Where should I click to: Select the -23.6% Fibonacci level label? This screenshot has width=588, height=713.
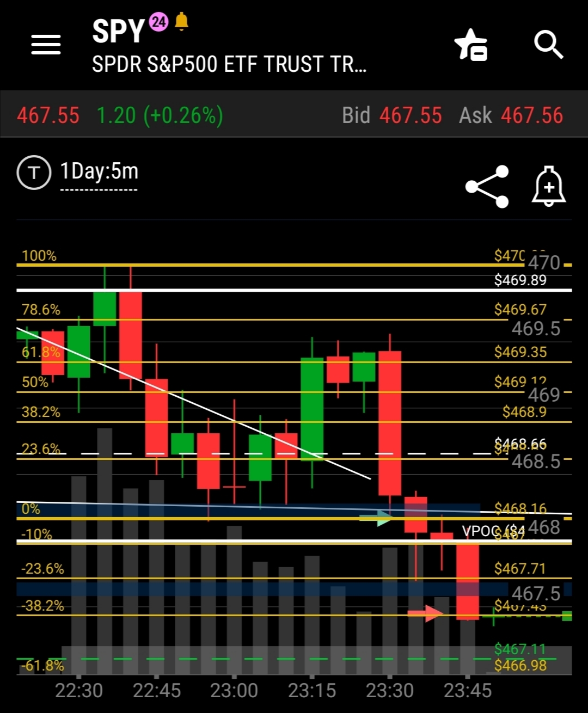[42, 569]
